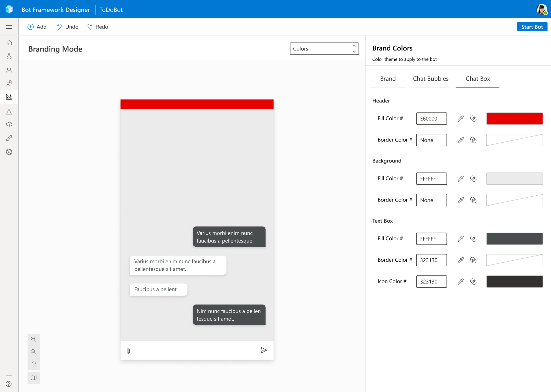Open the cloud publish sidebar icon
The width and height of the screenshot is (551, 392).
point(9,124)
